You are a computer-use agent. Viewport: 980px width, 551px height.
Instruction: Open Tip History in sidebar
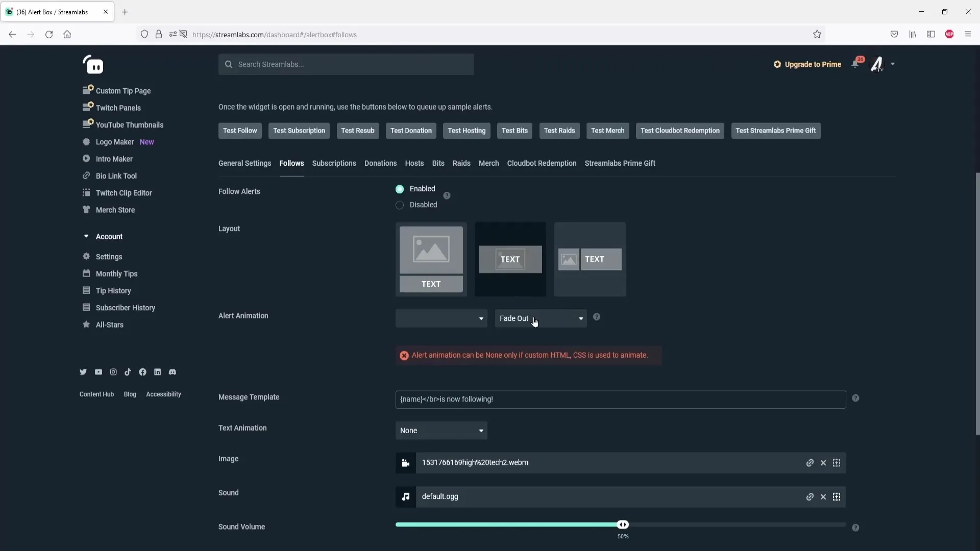[x=113, y=291]
